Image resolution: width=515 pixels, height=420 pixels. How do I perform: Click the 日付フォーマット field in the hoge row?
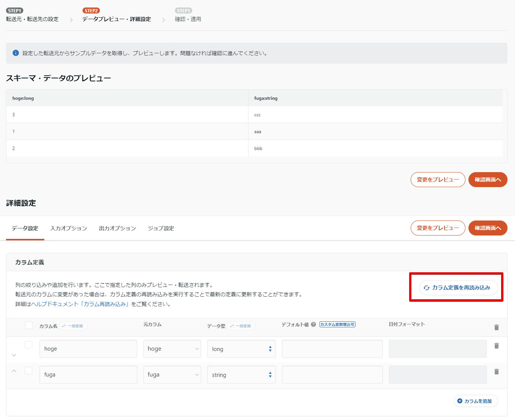pos(438,349)
